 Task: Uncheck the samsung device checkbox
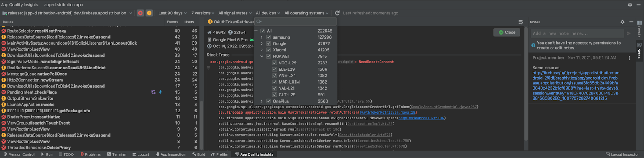pyautogui.click(x=268, y=37)
